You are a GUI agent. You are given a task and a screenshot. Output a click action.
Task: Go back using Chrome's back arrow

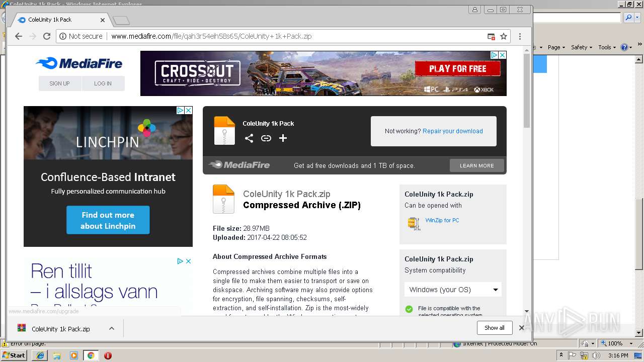tap(19, 36)
